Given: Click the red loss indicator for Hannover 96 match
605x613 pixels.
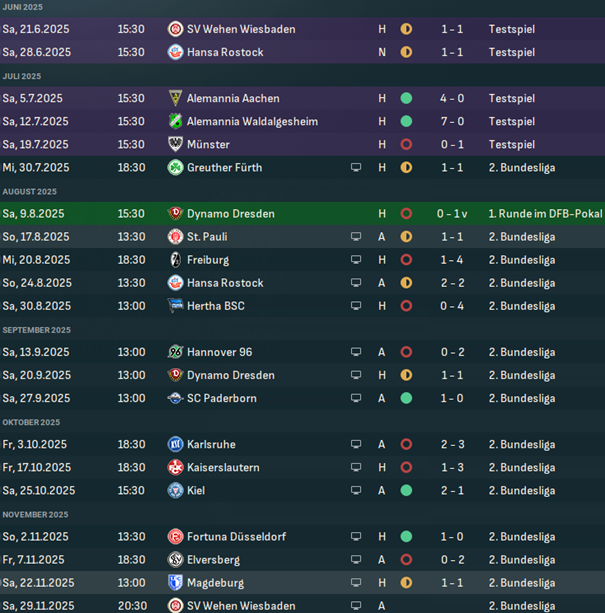Looking at the screenshot, I should pyautogui.click(x=406, y=352).
